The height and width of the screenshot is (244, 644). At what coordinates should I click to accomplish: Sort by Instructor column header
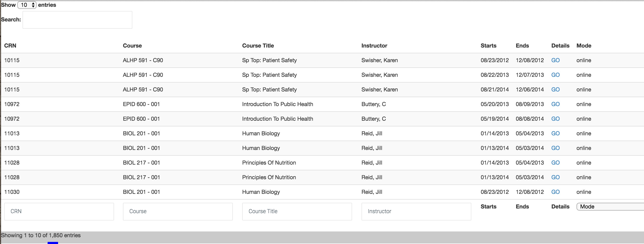[x=374, y=46]
